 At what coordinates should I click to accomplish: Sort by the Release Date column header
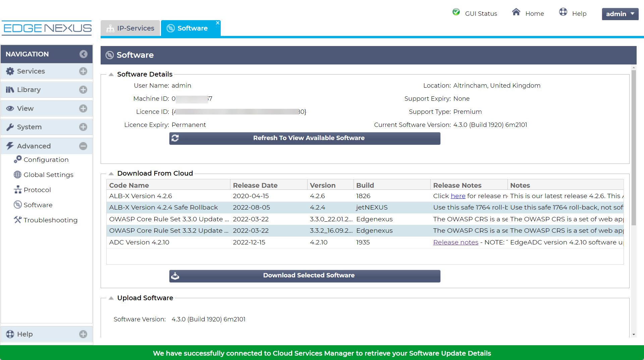click(x=269, y=185)
